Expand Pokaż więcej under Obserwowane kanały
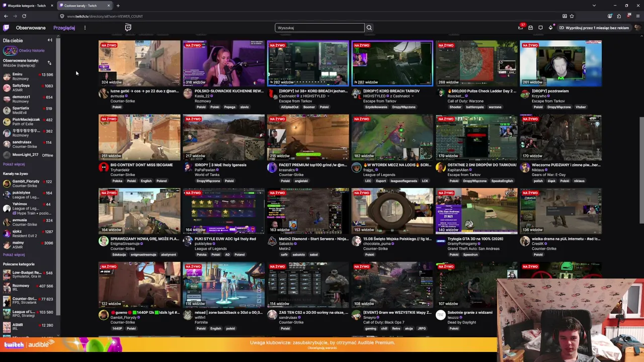 pos(14,164)
